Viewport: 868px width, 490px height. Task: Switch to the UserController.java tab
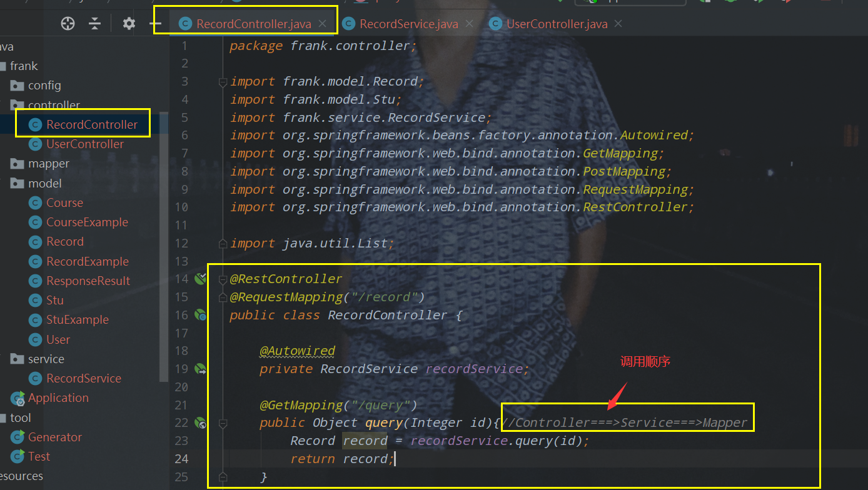point(557,24)
